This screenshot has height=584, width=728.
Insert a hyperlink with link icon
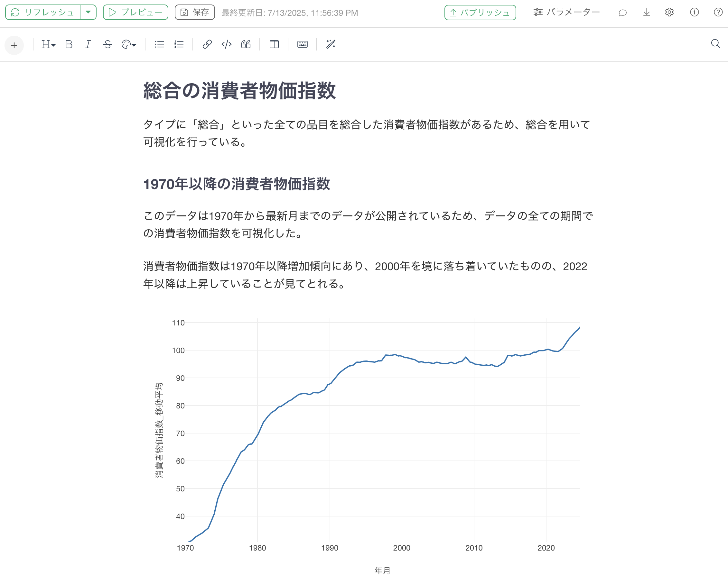click(207, 44)
